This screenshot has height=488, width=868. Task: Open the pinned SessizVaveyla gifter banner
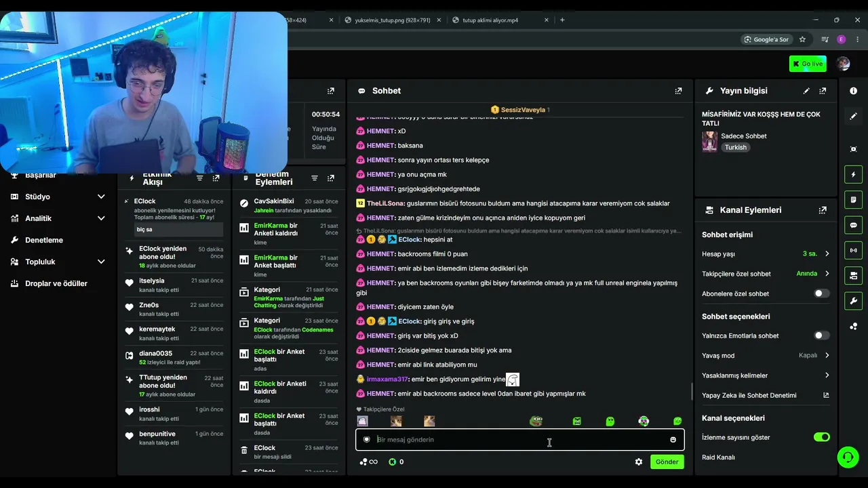520,110
